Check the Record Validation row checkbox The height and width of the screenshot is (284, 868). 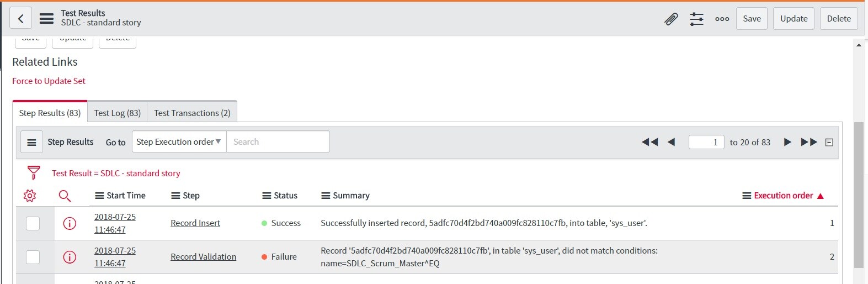[x=33, y=257]
